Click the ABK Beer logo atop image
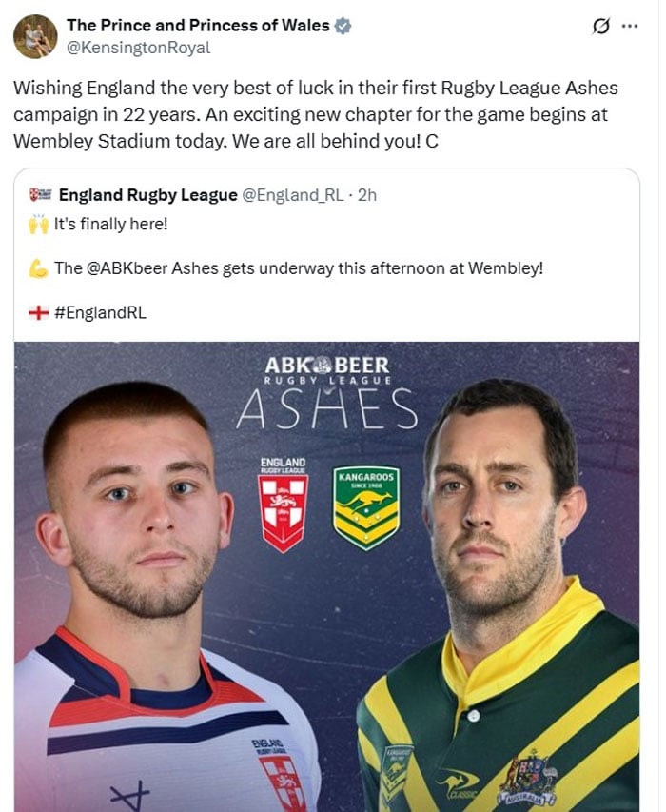 pyautogui.click(x=326, y=366)
